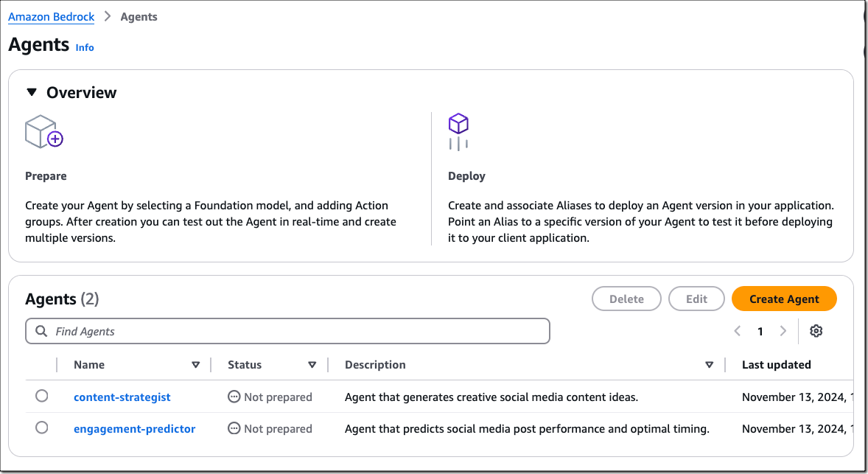
Task: Open the content-strategist agent
Action: point(122,397)
